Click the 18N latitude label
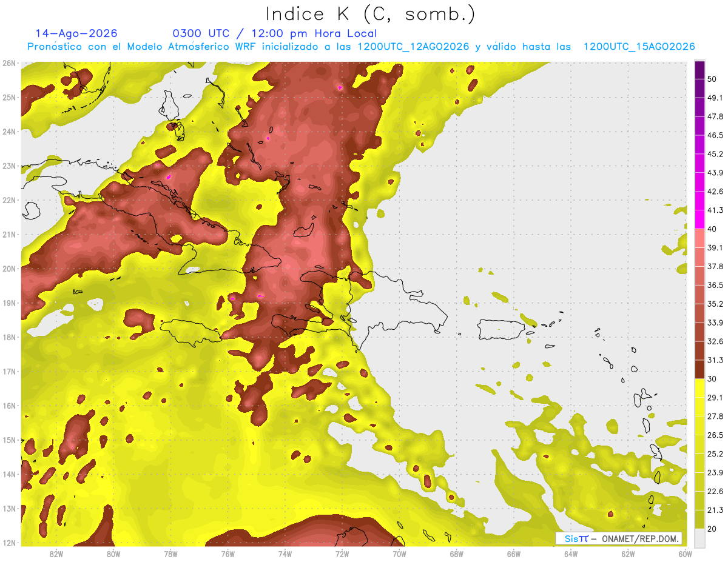Image resolution: width=728 pixels, height=562 pixels. coord(8,337)
